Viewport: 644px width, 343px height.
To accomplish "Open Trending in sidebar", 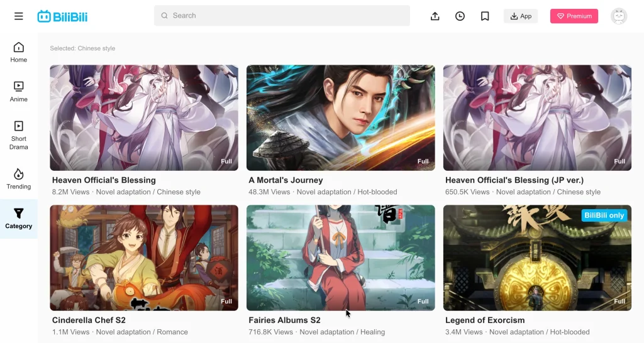I will pos(18,179).
